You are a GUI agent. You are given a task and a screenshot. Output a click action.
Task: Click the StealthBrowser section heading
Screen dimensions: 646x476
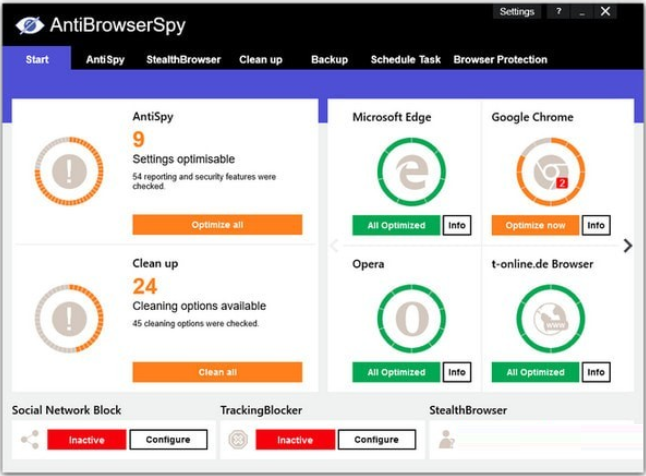pos(468,410)
